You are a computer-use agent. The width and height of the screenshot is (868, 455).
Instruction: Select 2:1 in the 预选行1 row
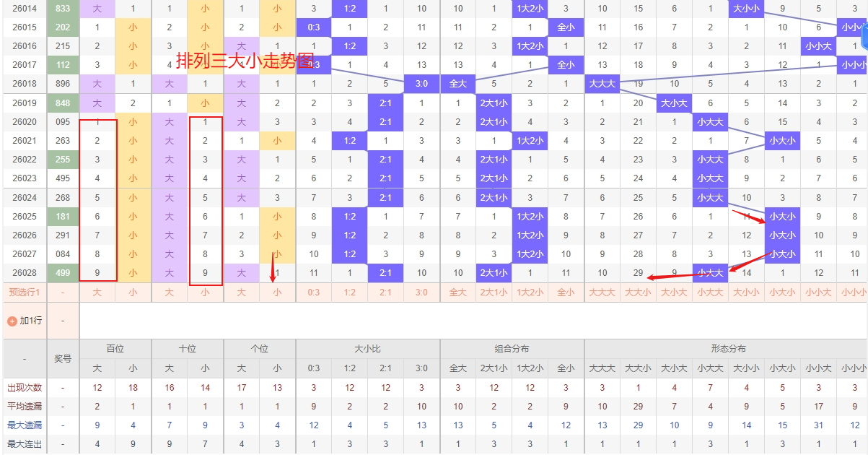coord(385,292)
